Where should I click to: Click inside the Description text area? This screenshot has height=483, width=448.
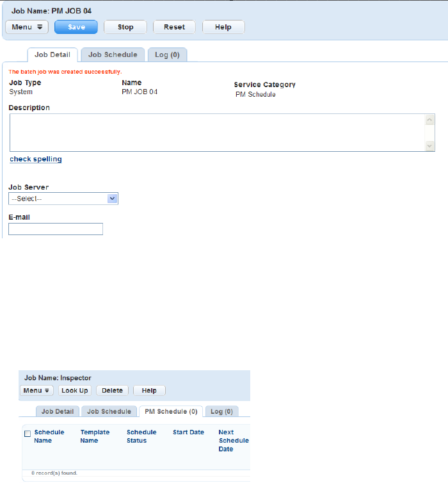pos(217,133)
